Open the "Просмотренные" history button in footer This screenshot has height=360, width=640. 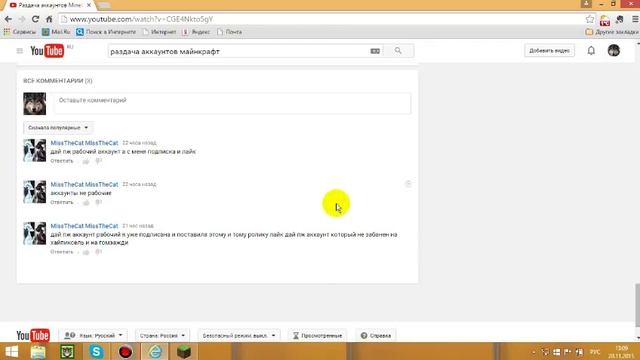tap(317, 336)
